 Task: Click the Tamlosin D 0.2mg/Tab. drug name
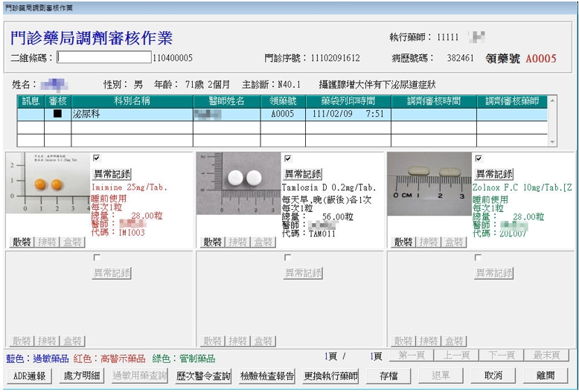coord(329,187)
